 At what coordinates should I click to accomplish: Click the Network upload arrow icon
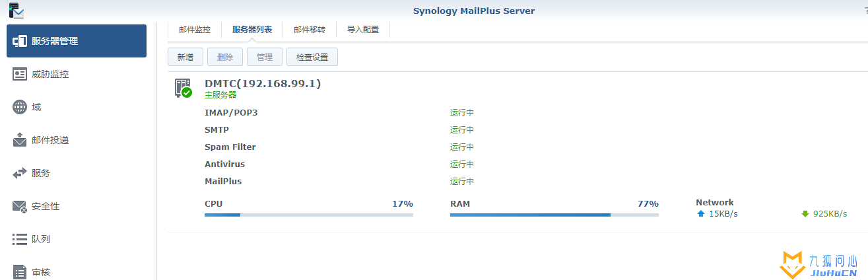point(701,214)
